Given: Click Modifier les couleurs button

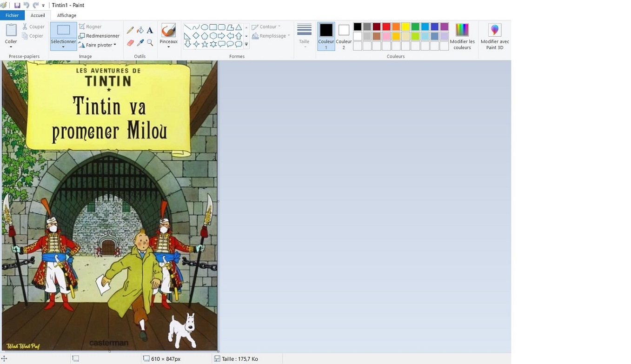Looking at the screenshot, I should 462,36.
